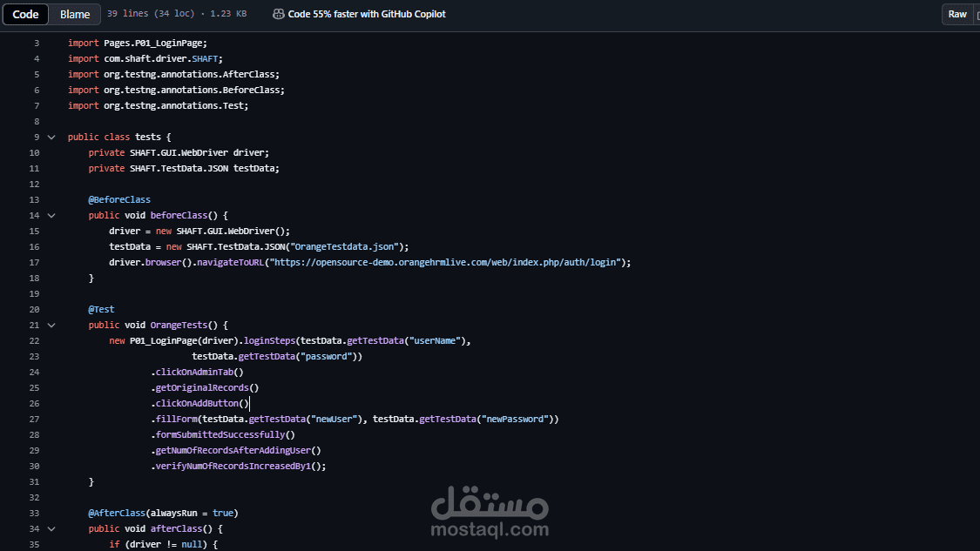Select line number 3
Image resolution: width=980 pixels, height=551 pixels.
tap(37, 44)
